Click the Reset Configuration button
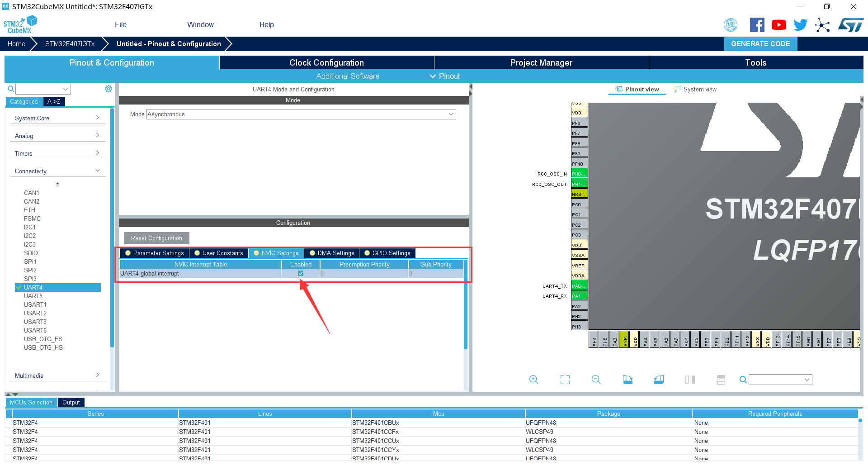Image resolution: width=868 pixels, height=466 pixels. [x=156, y=238]
